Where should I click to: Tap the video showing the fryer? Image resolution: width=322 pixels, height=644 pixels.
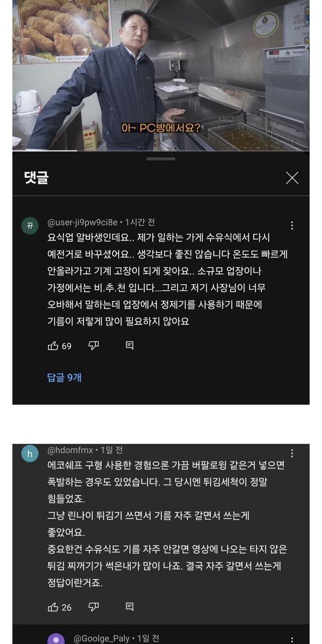[161, 75]
